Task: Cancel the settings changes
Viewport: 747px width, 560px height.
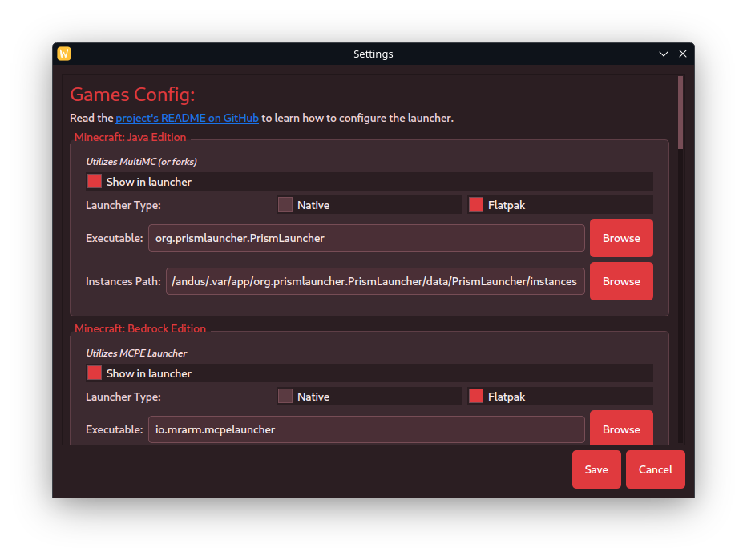Action: [x=656, y=469]
